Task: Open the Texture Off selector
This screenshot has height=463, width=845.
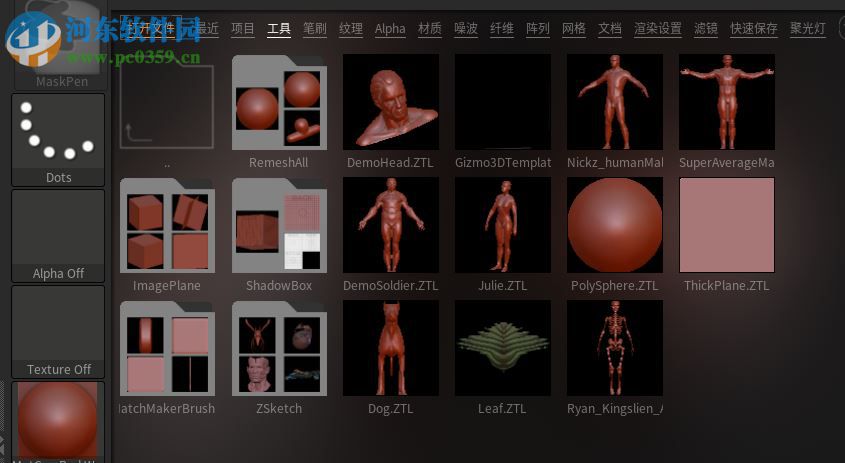Action: pos(58,331)
